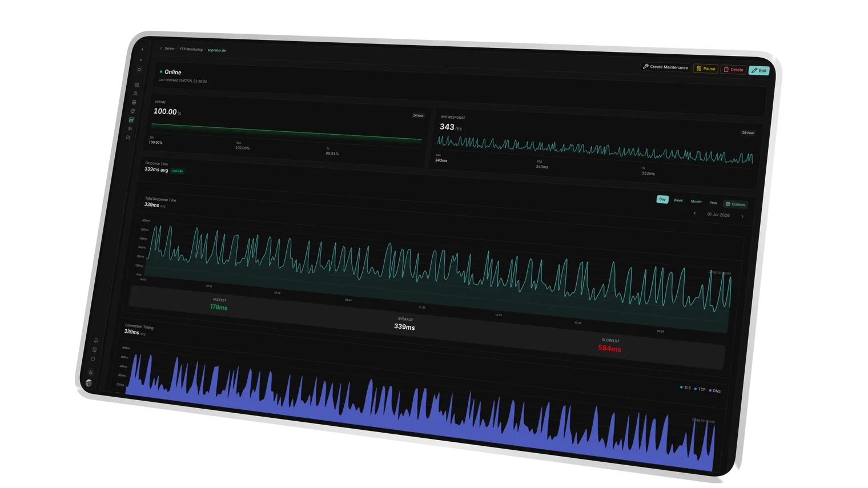Click the 24-hour badge in the Uptime card
The width and height of the screenshot is (868, 488).
pyautogui.click(x=418, y=116)
